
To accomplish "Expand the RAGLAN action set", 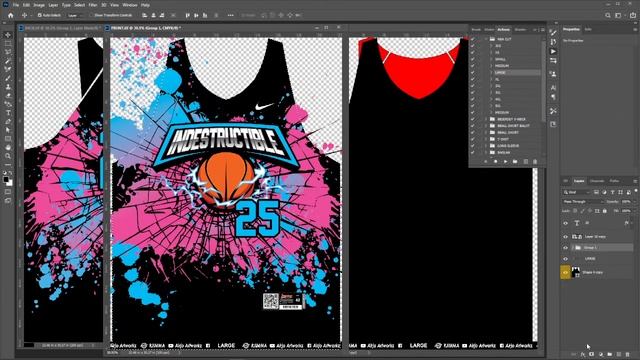I will point(486,152).
